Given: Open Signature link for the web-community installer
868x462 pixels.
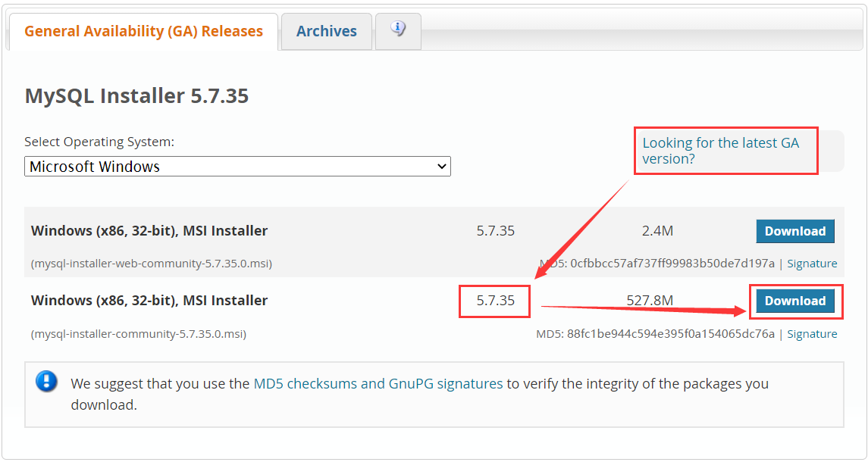Looking at the screenshot, I should 812,264.
